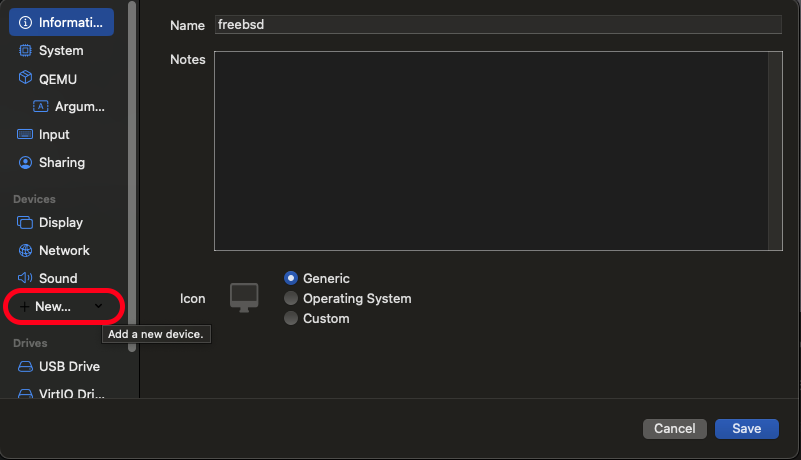
Task: Click the New... device button label
Action: [x=53, y=307]
